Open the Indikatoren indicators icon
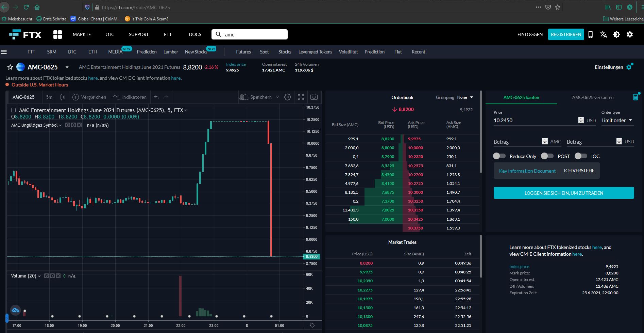This screenshot has height=333, width=644. point(117,97)
